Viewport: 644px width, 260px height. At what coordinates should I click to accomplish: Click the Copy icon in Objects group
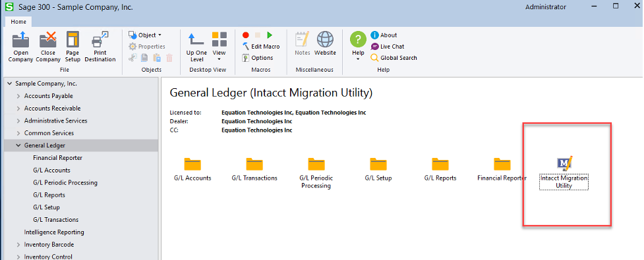[144, 58]
